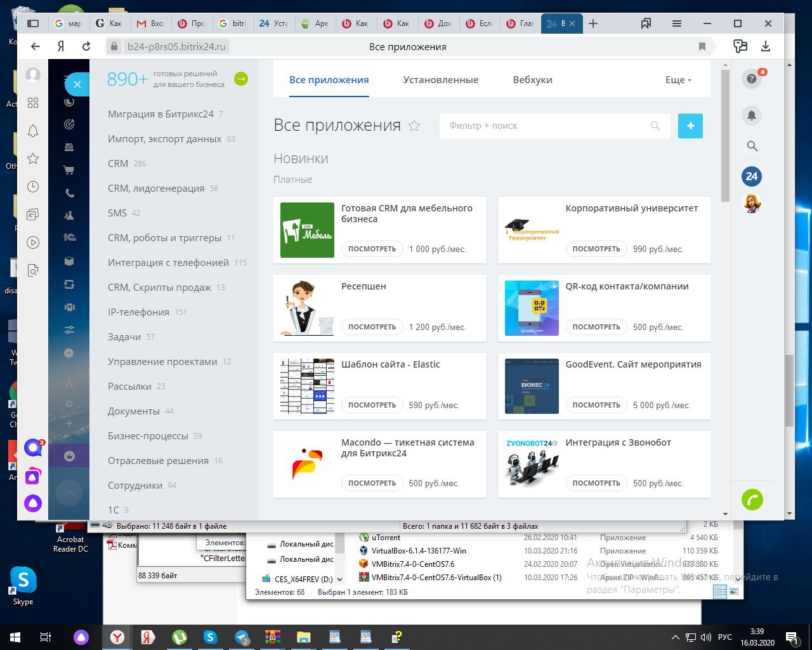Click the address bar URL b24-p8rs05.bitrix24.ru
The width and height of the screenshot is (812, 650).
click(x=176, y=46)
